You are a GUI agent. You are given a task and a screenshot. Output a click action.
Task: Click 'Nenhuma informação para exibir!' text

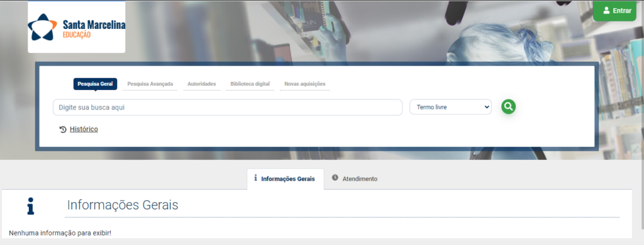(x=60, y=233)
